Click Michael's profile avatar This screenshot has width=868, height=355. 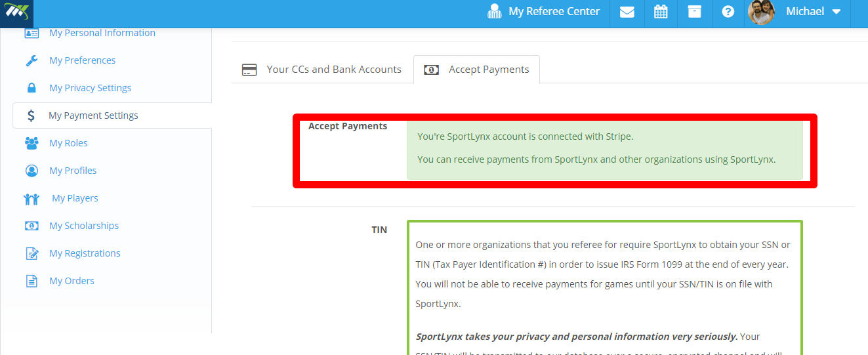tap(761, 12)
